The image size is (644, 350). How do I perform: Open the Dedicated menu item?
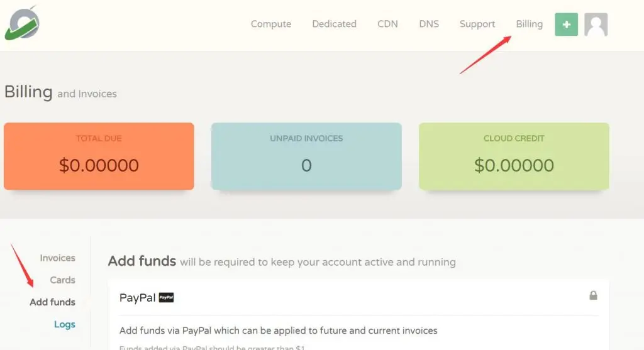335,25
